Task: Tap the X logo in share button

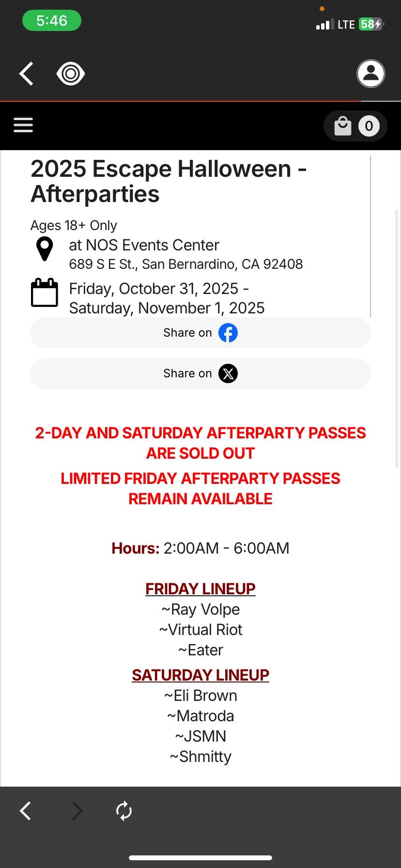Action: pos(228,373)
